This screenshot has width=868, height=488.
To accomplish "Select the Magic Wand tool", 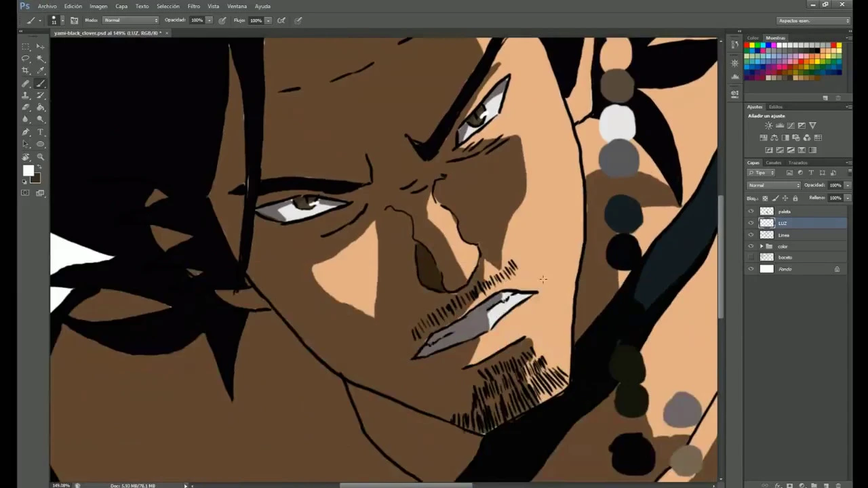I will point(40,58).
